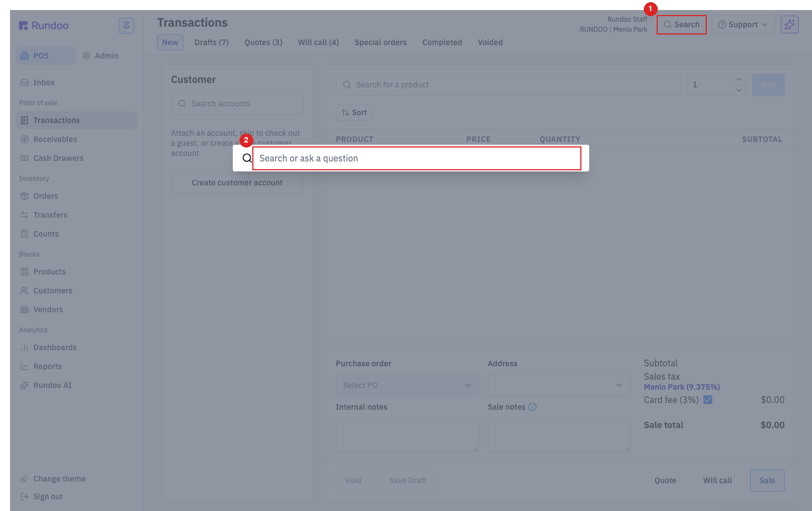Open the Address dropdown
Image resolution: width=812 pixels, height=511 pixels.
559,385
